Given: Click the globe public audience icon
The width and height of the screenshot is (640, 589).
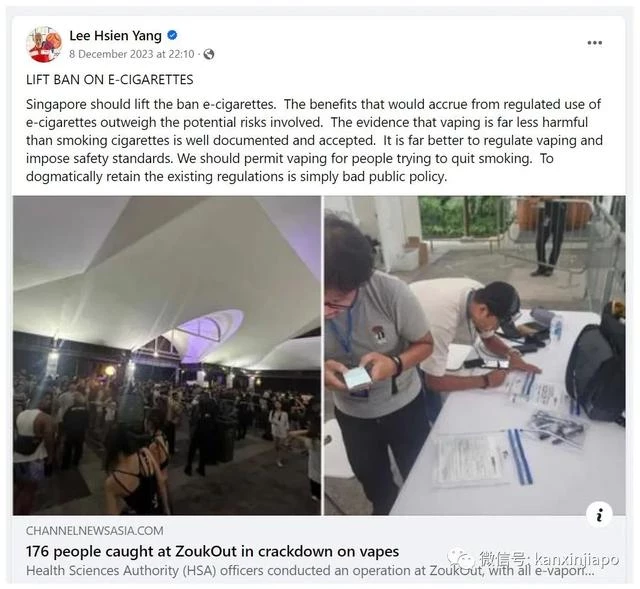Looking at the screenshot, I should (x=209, y=54).
